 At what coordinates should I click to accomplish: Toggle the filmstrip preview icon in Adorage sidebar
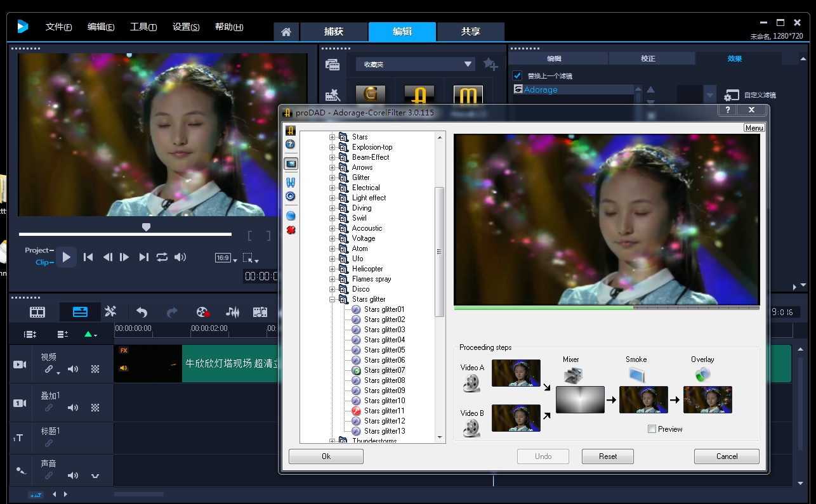291,164
